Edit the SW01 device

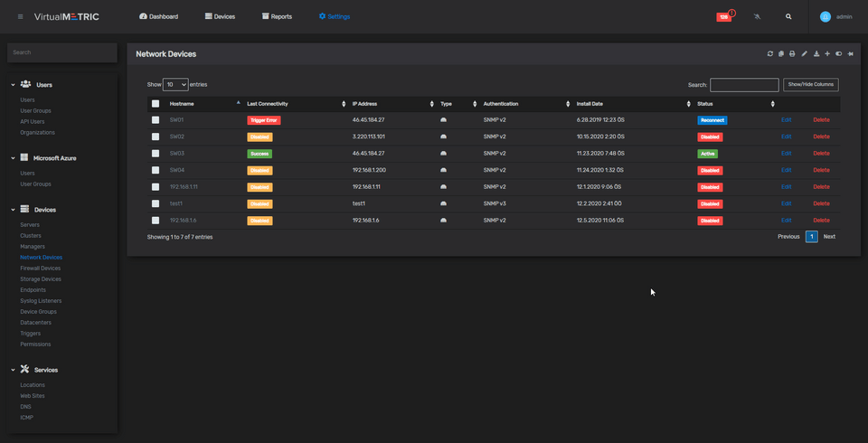(786, 119)
